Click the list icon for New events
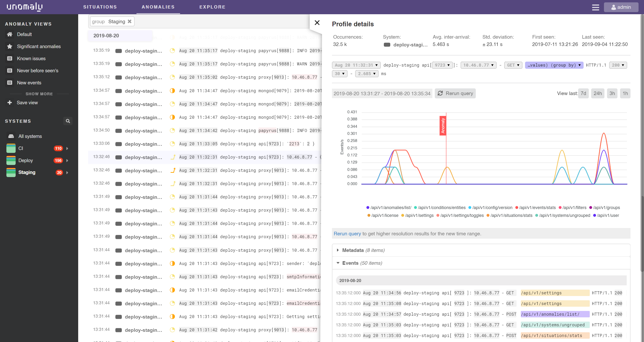 click(x=10, y=83)
